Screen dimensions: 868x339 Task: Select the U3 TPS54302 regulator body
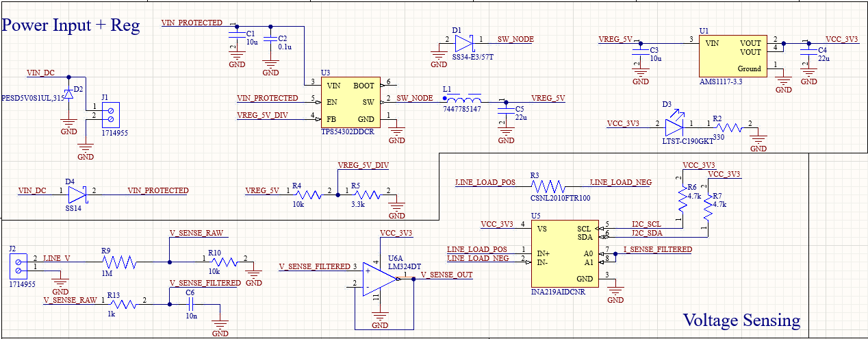[x=350, y=102]
